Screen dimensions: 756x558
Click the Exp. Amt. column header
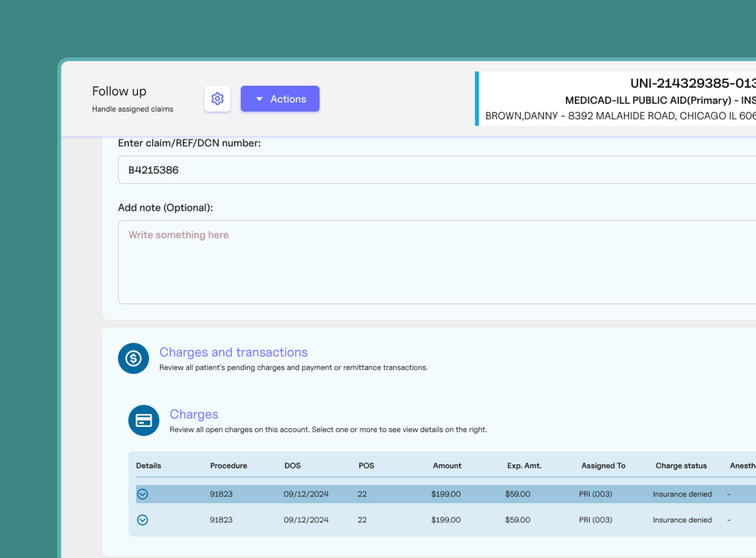coord(524,466)
